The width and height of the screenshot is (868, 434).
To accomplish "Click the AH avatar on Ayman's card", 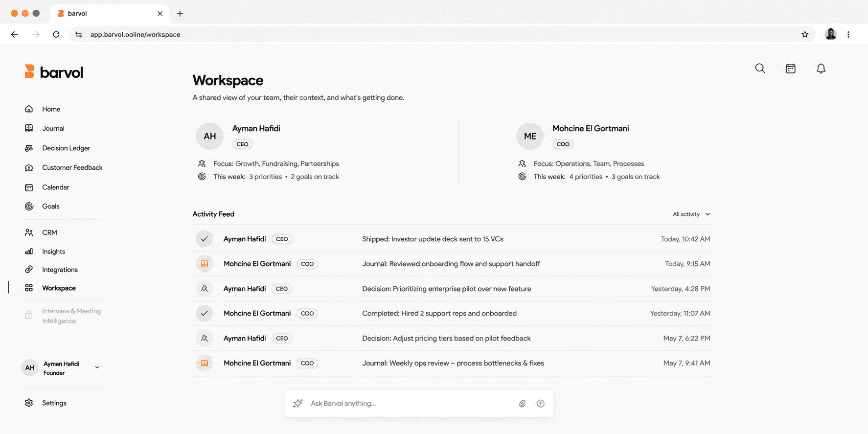I will click(210, 136).
